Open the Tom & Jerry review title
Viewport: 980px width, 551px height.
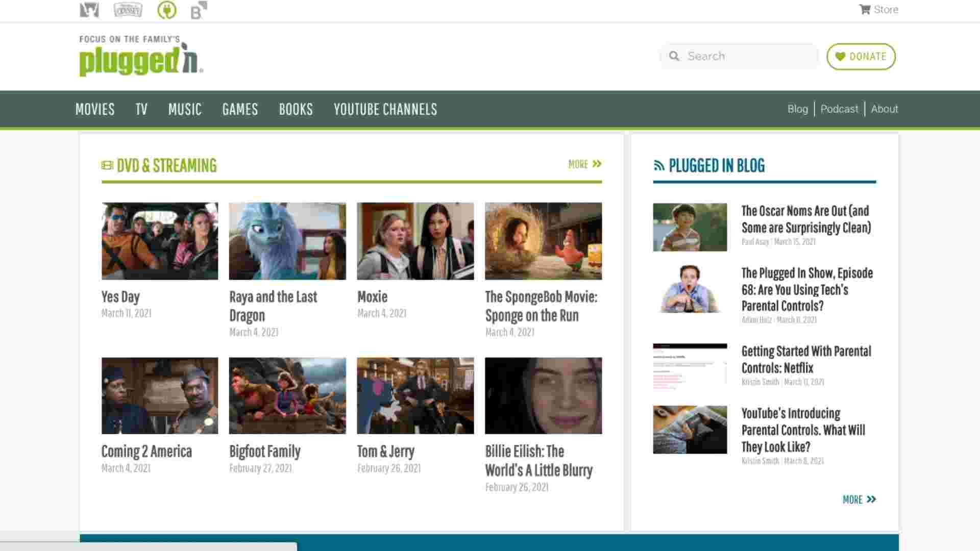(385, 452)
